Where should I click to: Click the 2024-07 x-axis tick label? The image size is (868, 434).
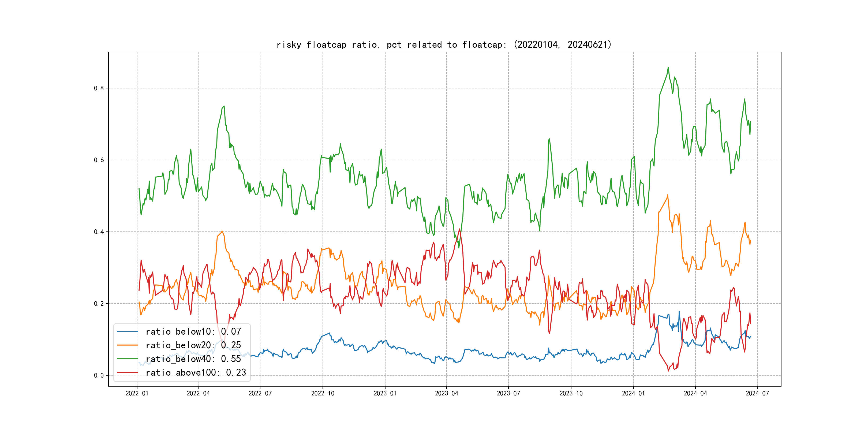(757, 393)
